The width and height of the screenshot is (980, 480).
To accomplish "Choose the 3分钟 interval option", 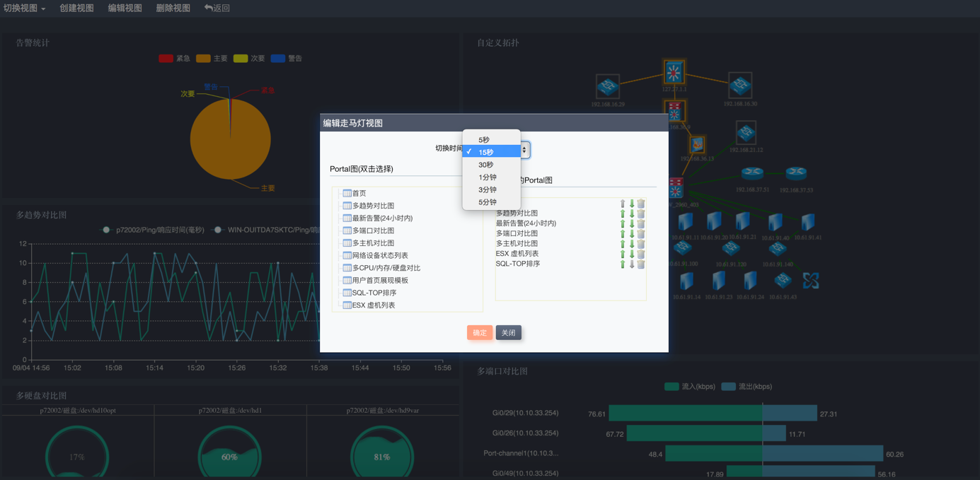I will [488, 189].
